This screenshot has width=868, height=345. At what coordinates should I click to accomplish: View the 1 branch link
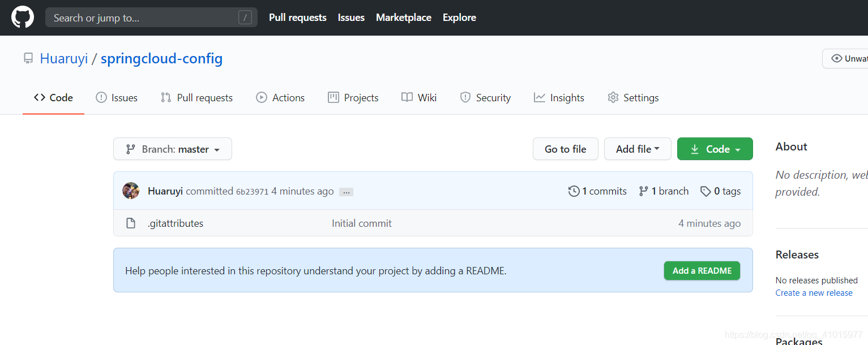pyautogui.click(x=664, y=191)
